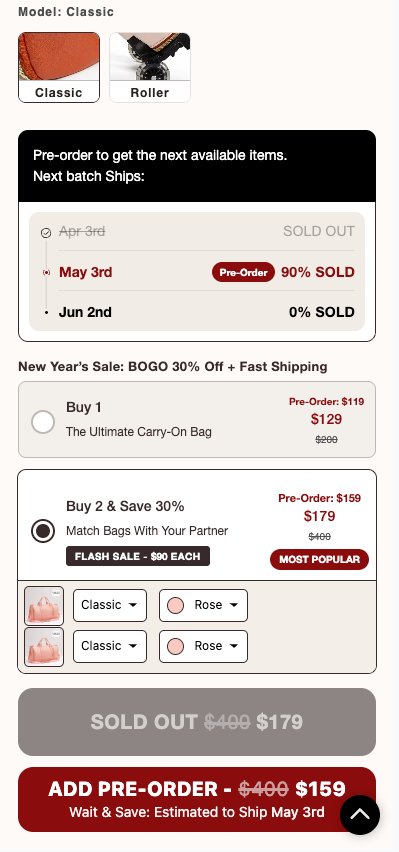Click the May 3rd timeline dot
Image resolution: width=399 pixels, height=852 pixels.
46,272
